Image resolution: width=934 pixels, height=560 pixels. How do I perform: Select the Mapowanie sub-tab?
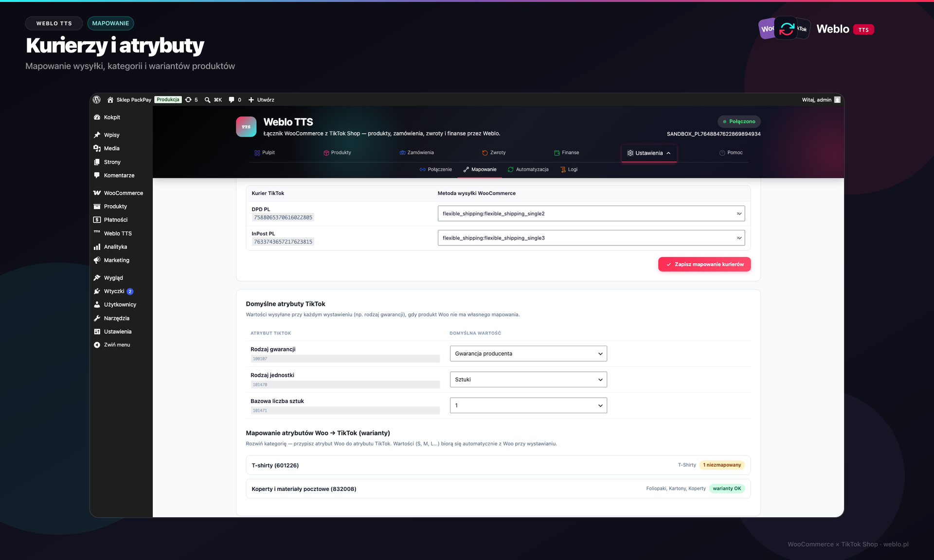click(x=480, y=170)
